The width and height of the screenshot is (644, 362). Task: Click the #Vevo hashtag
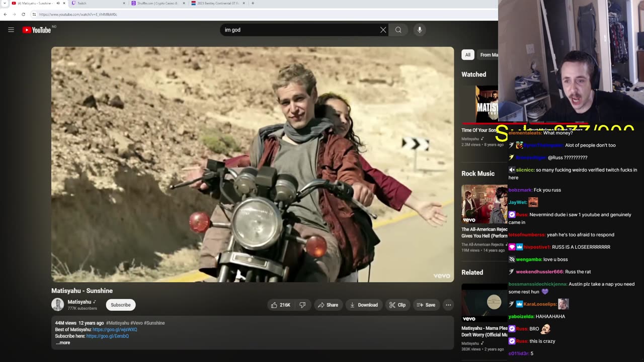pyautogui.click(x=136, y=323)
